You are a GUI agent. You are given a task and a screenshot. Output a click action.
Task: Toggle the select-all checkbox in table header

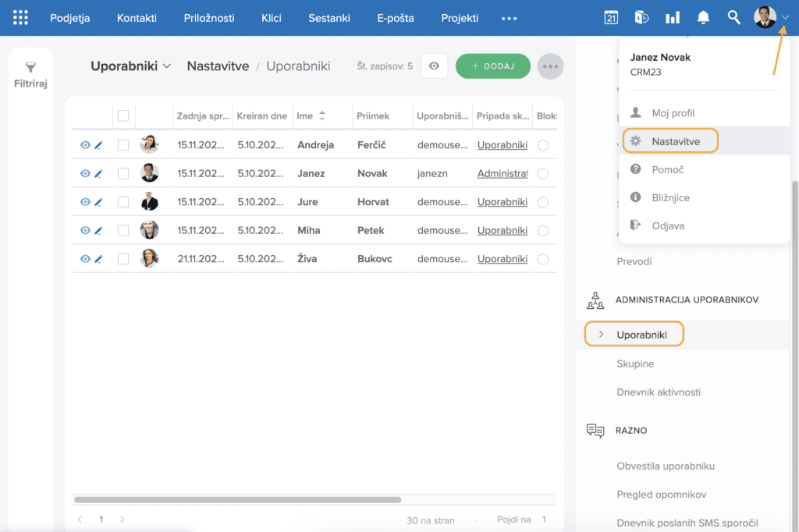point(123,116)
